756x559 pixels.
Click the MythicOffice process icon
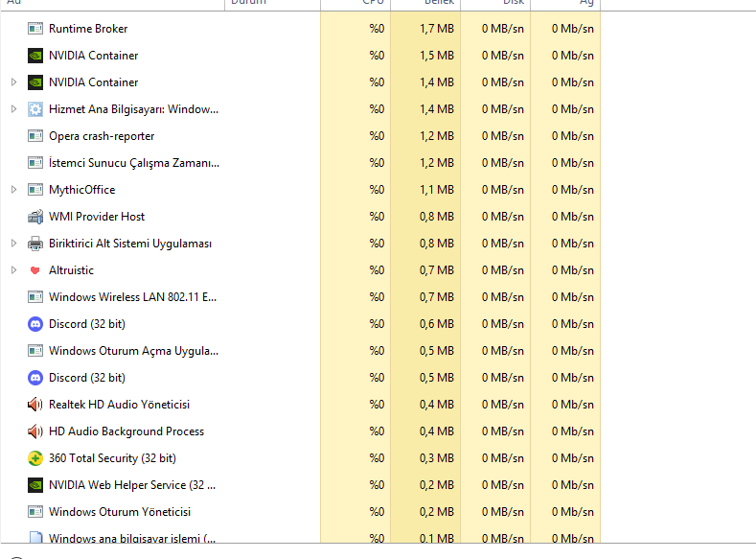pos(35,190)
